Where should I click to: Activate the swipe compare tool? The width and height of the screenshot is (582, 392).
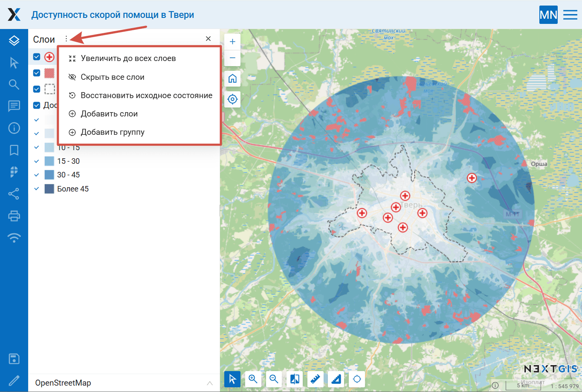point(295,379)
